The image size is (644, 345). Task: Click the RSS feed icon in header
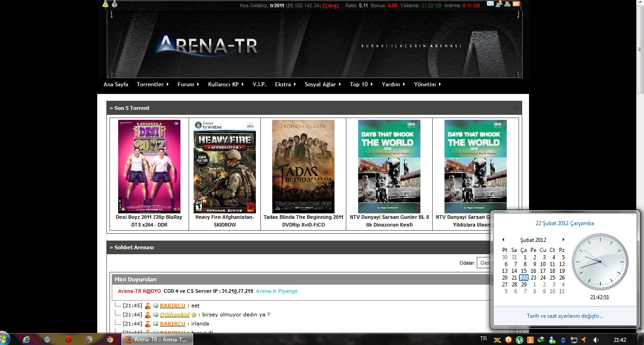pyautogui.click(x=516, y=4)
